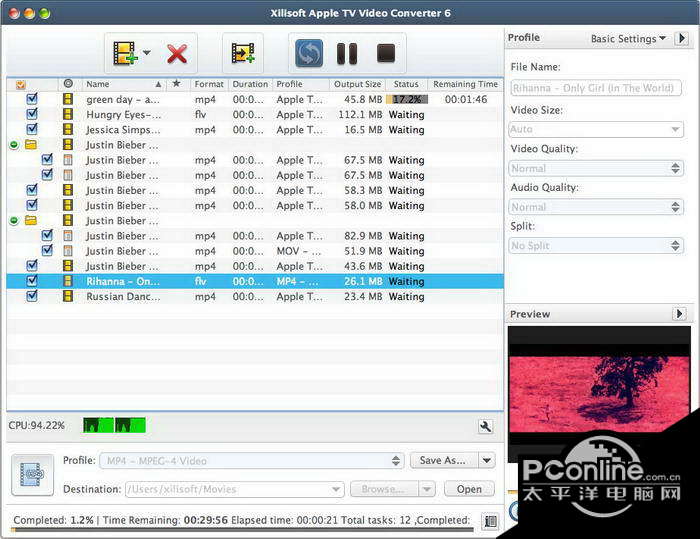Click the Add File film icon
This screenshot has height=539, width=700.
[x=125, y=54]
